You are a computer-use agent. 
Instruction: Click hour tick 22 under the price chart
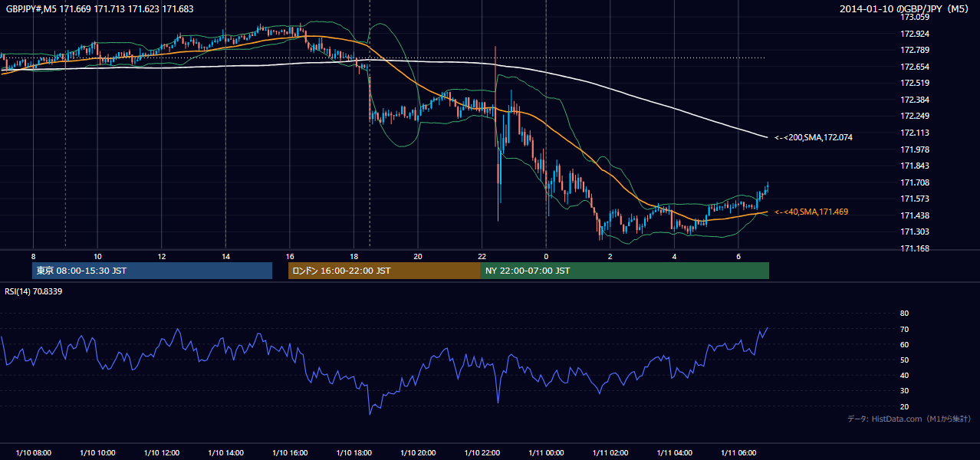pos(482,256)
